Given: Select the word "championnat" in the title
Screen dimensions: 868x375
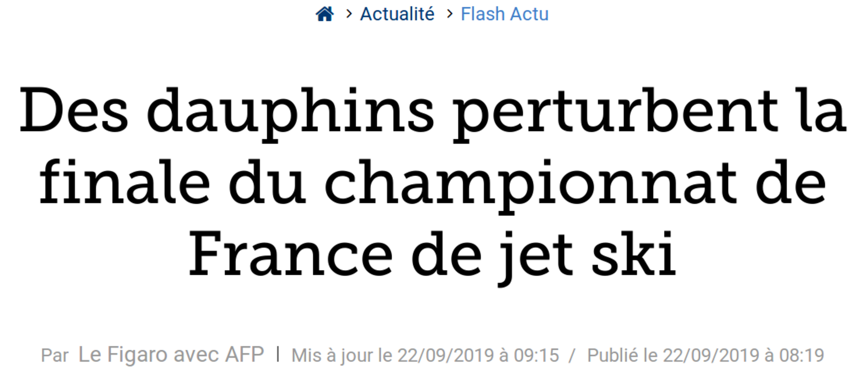Looking at the screenshot, I should point(530,184).
